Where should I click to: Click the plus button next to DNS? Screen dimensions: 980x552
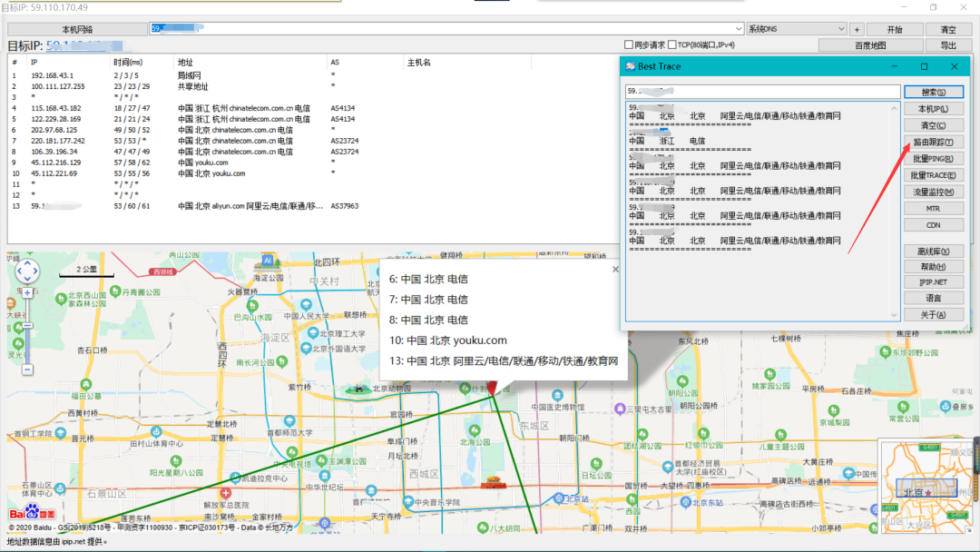click(857, 29)
